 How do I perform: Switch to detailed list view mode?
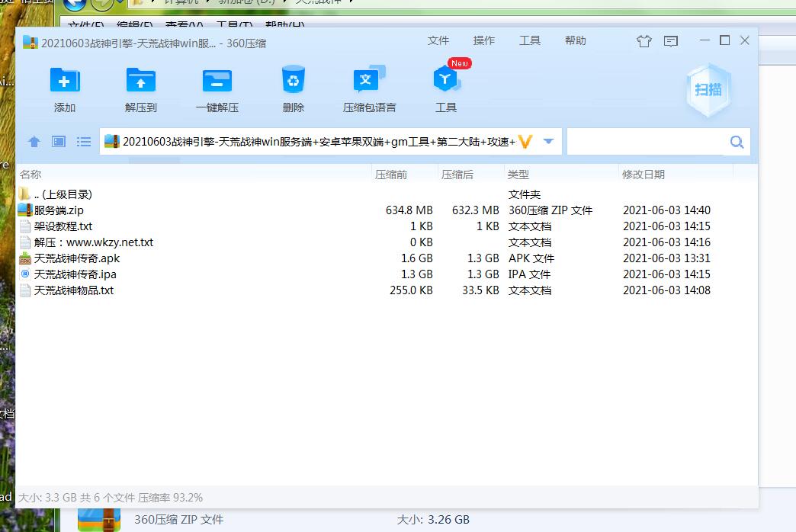point(84,142)
